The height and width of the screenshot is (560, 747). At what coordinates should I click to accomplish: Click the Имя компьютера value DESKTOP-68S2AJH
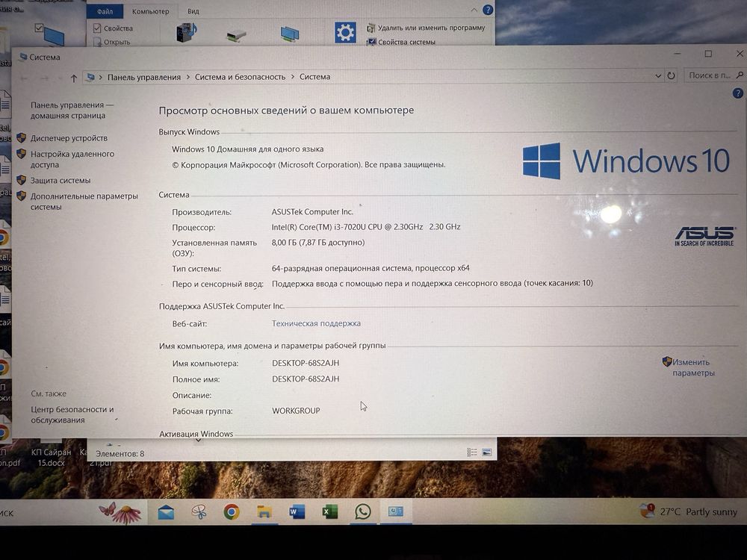306,363
